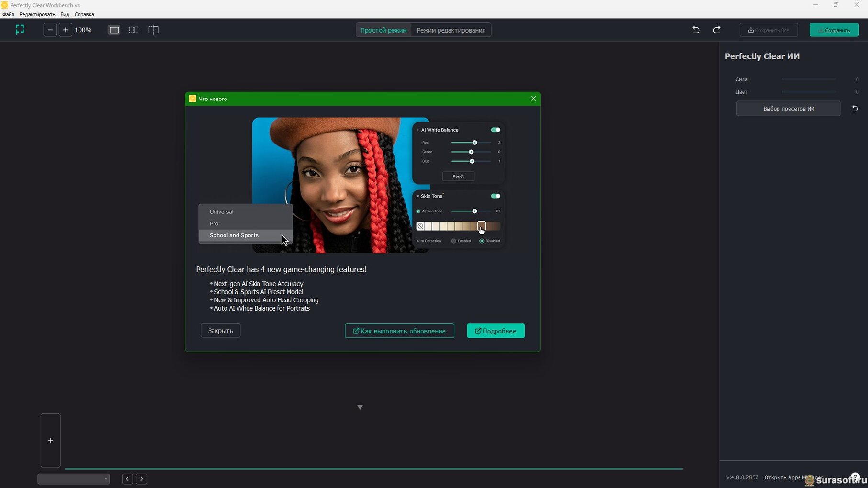
Task: Click the Perfectly Clear ИИ panel heading
Action: click(762, 56)
